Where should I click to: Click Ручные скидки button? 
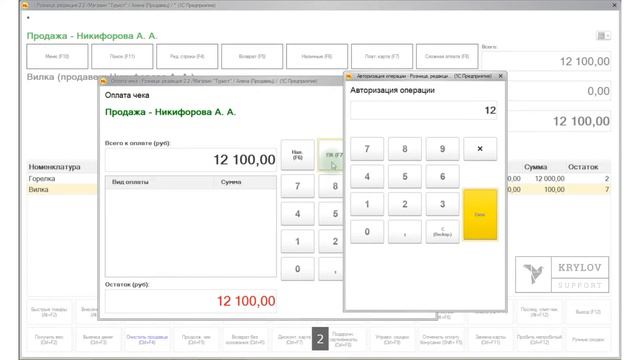[588, 340]
